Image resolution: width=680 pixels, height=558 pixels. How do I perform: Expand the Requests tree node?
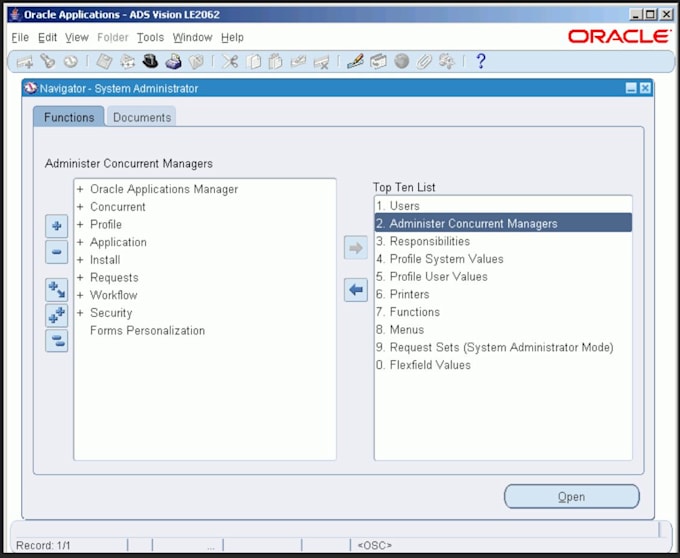(80, 277)
